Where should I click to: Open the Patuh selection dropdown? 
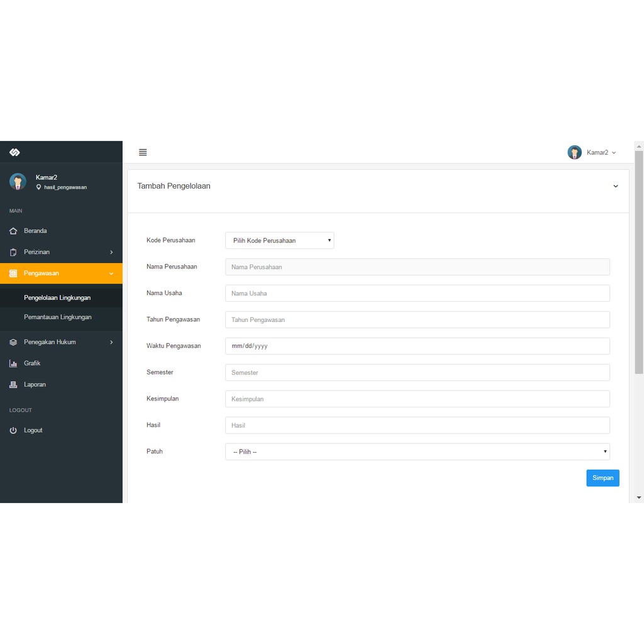[x=417, y=452]
